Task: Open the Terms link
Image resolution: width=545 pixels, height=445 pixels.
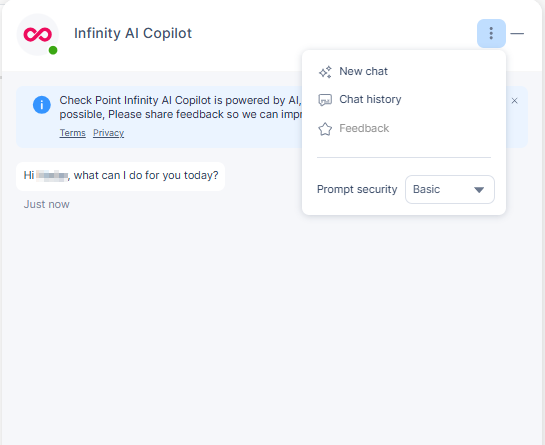Action: click(x=73, y=133)
